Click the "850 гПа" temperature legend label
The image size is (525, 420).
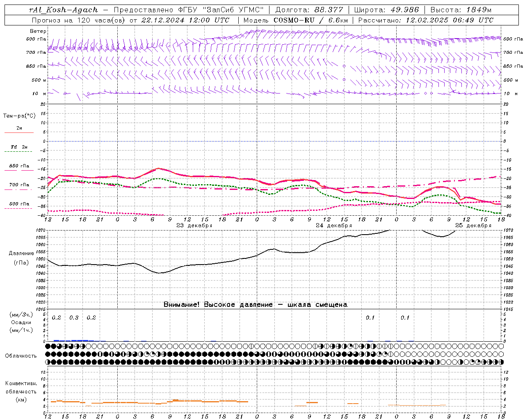tap(19, 166)
